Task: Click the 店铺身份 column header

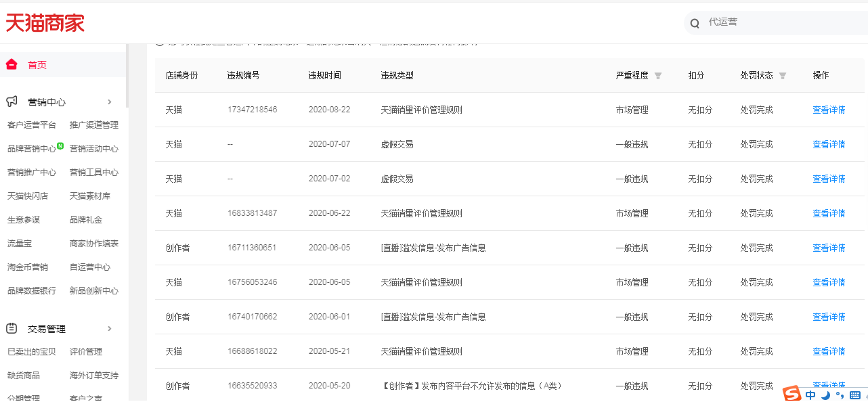Action: tap(182, 76)
